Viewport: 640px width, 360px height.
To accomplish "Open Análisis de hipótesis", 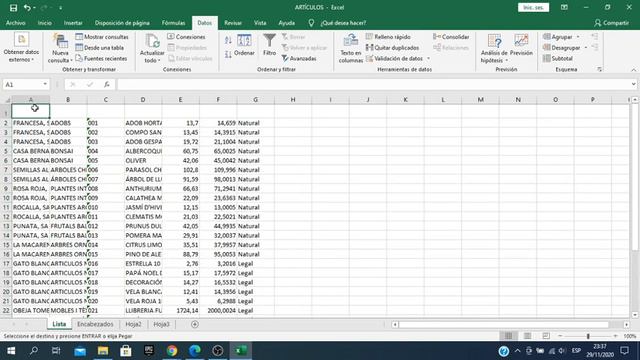I will click(x=494, y=49).
